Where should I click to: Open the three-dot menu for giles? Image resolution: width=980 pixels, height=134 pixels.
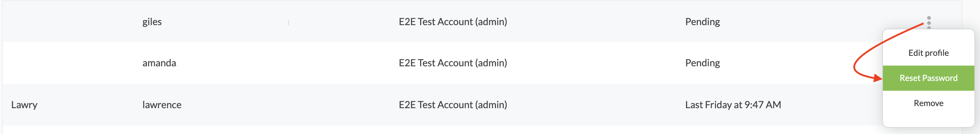tap(929, 22)
